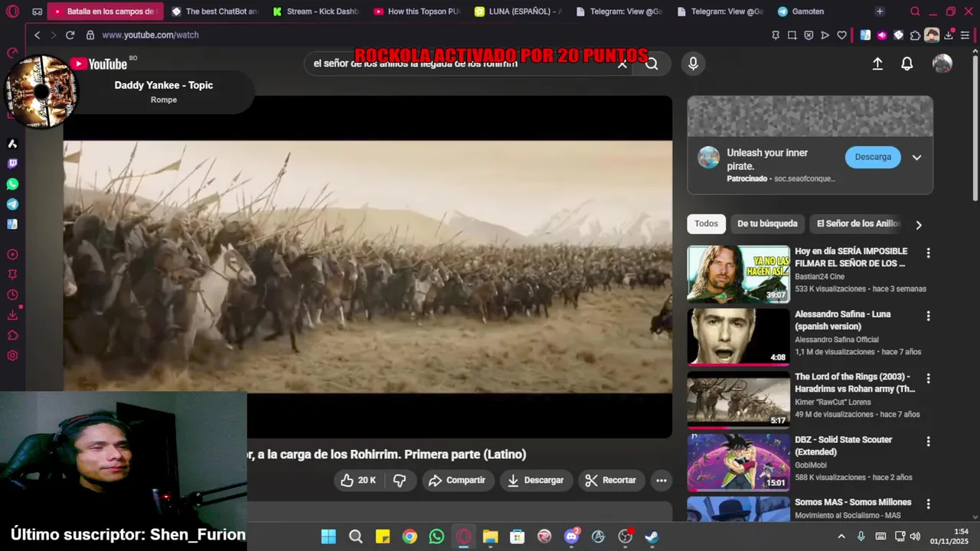Open the Windows Start button
Screen dimensions: 980x551
pyautogui.click(x=328, y=536)
